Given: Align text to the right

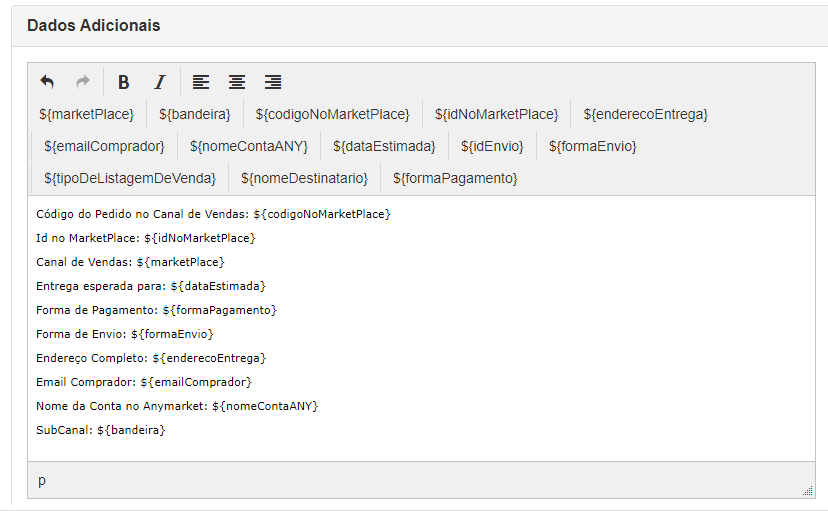Looking at the screenshot, I should (272, 82).
